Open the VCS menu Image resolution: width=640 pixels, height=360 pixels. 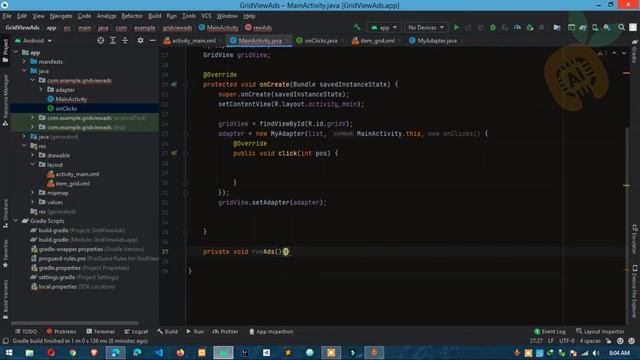(x=206, y=16)
